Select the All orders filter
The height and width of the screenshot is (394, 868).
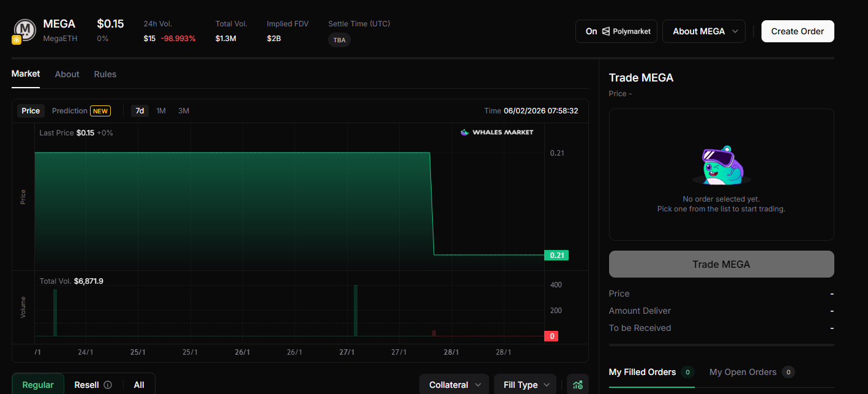pos(139,385)
